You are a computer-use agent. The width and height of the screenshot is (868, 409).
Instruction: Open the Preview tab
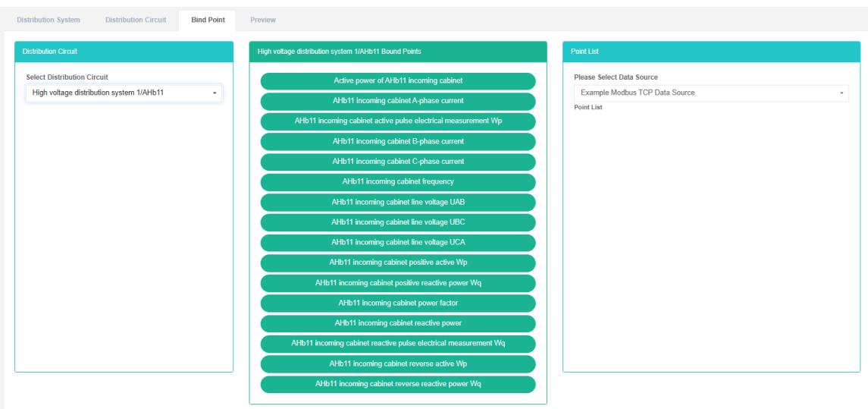[262, 19]
